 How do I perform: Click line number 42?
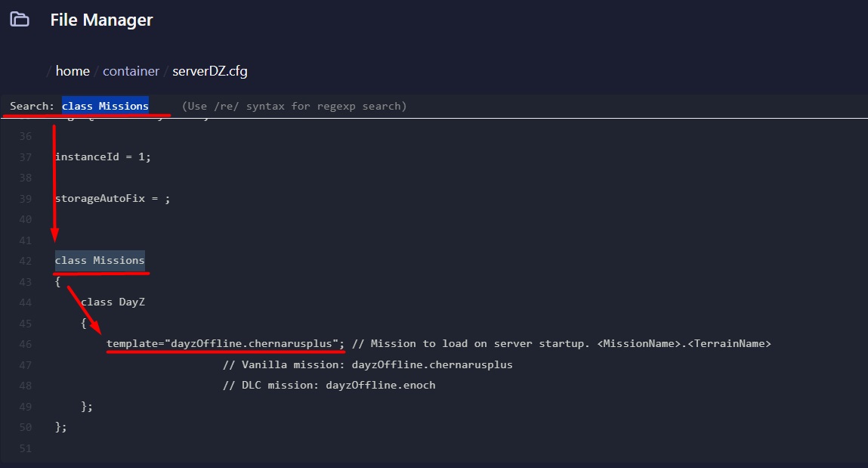(26, 260)
